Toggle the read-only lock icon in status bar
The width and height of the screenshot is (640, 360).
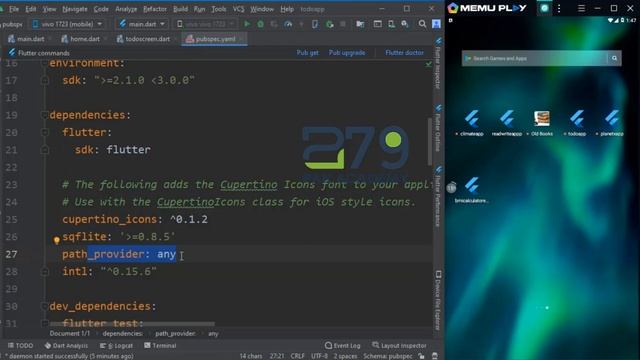(x=422, y=356)
